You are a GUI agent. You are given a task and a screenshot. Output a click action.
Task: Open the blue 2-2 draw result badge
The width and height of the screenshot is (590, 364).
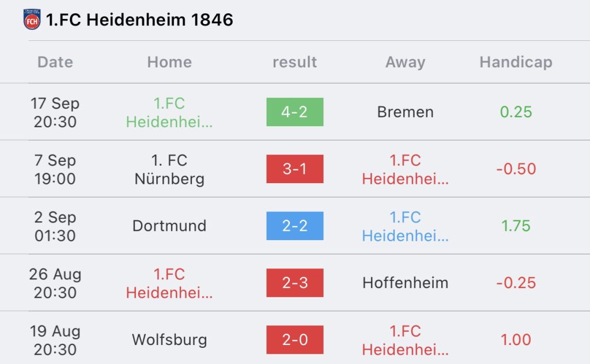[294, 226]
